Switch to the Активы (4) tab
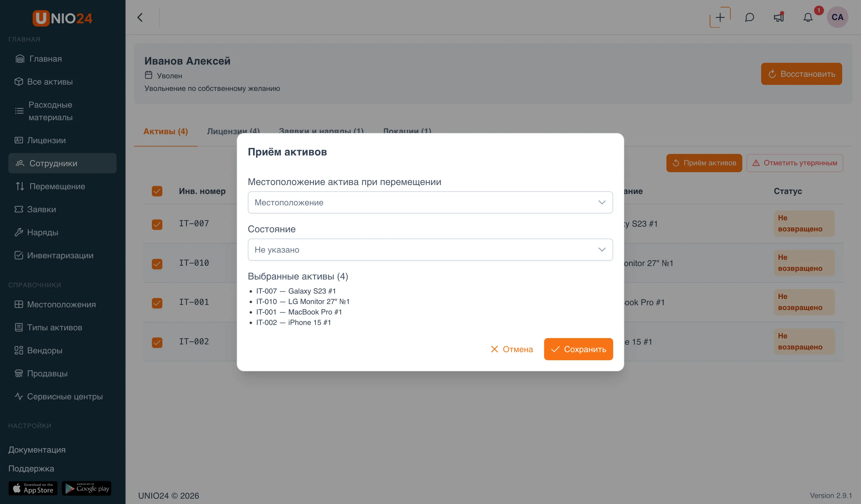This screenshot has width=861, height=504. (x=166, y=132)
